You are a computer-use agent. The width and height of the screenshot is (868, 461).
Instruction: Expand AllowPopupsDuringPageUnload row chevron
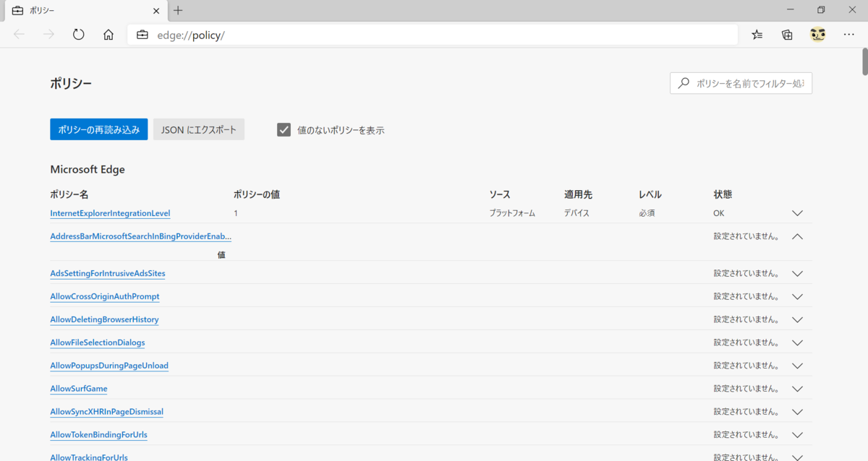tap(798, 366)
